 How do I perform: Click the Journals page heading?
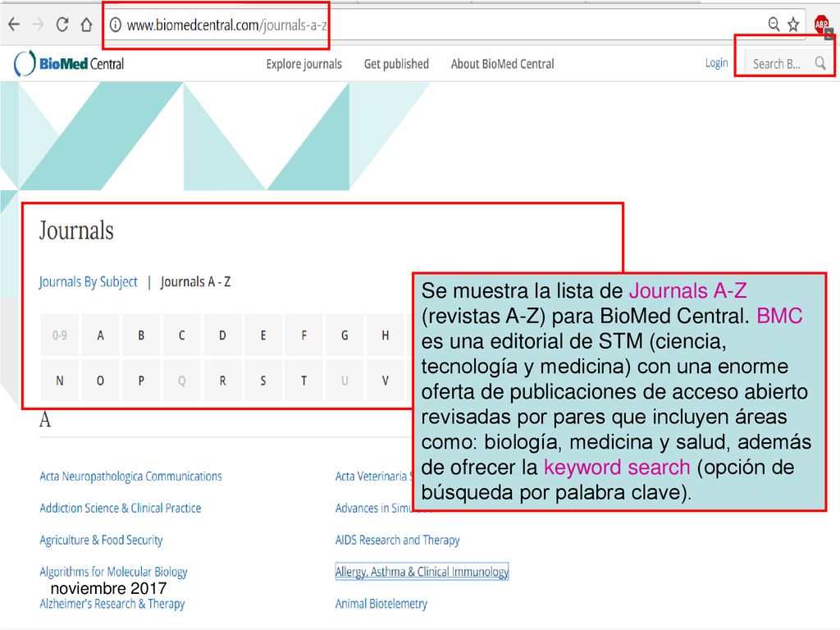point(76,231)
